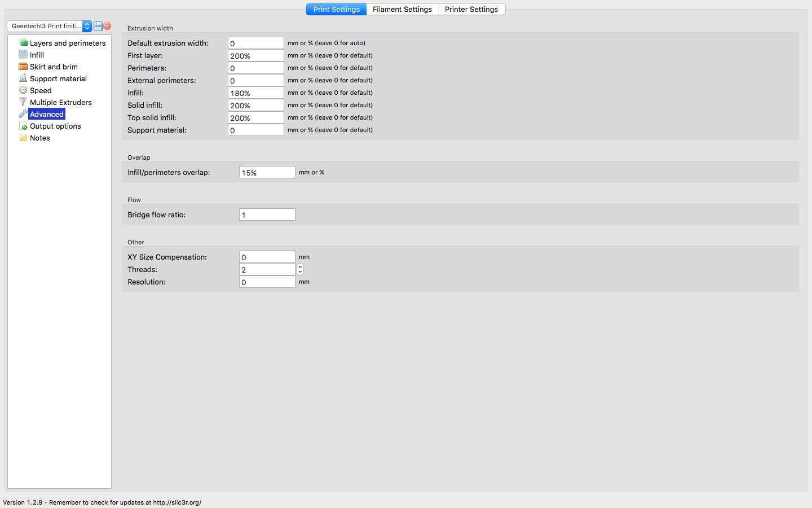Click the Infill/perimeters overlap input field
The image size is (812, 508).
(x=267, y=173)
